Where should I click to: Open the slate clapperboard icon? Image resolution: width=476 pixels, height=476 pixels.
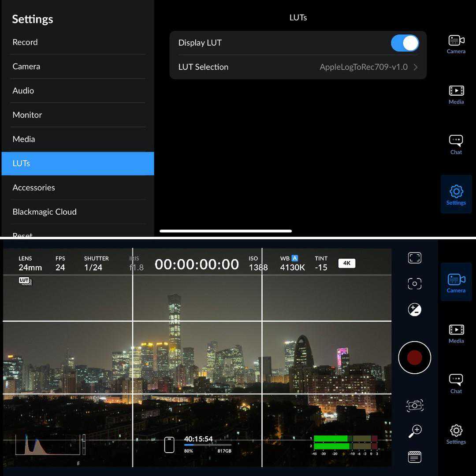point(414,457)
